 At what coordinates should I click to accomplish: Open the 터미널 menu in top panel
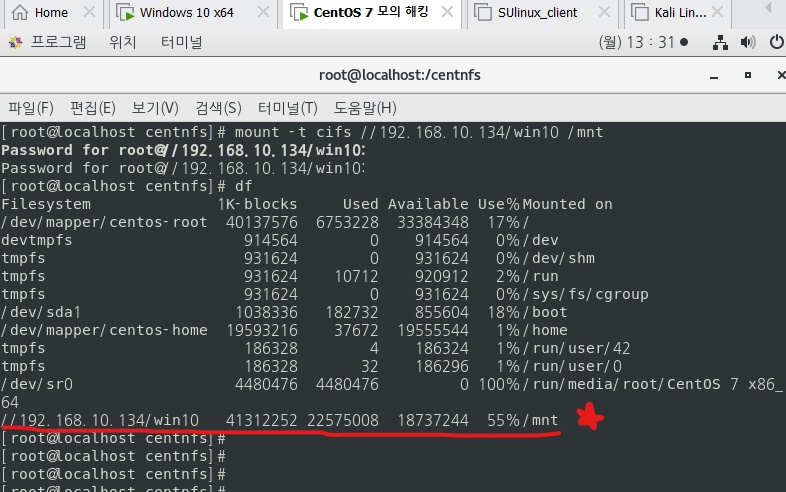tap(181, 42)
